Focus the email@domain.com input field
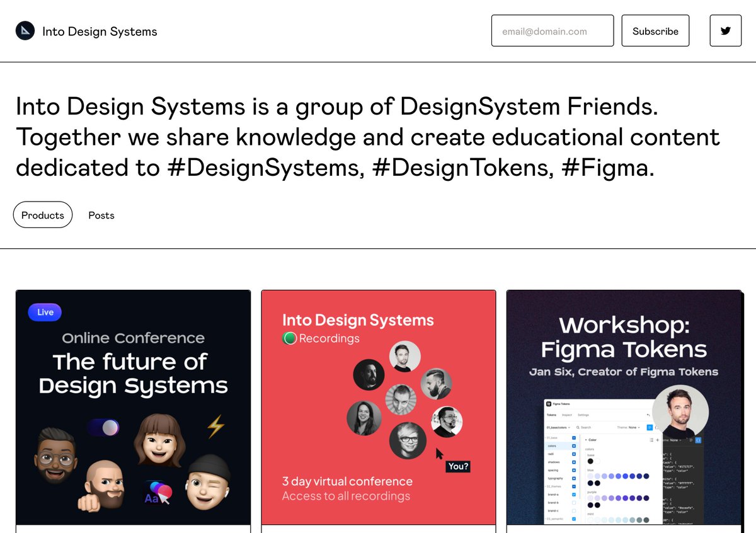 tap(553, 31)
